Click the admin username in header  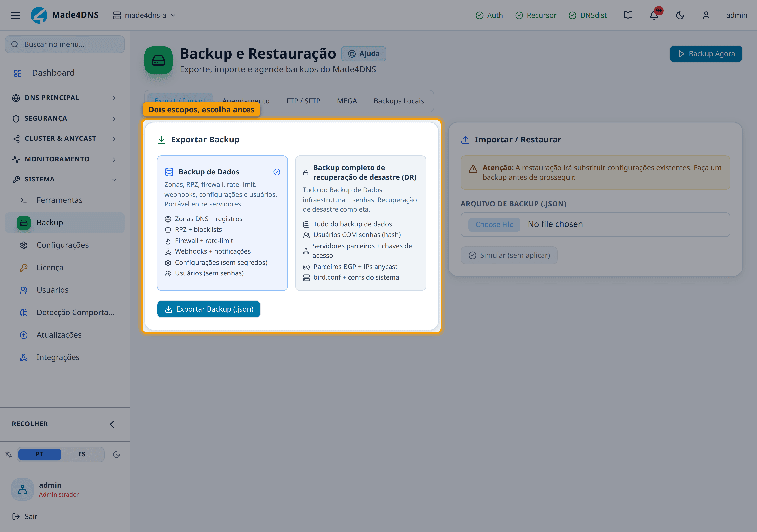coord(736,15)
